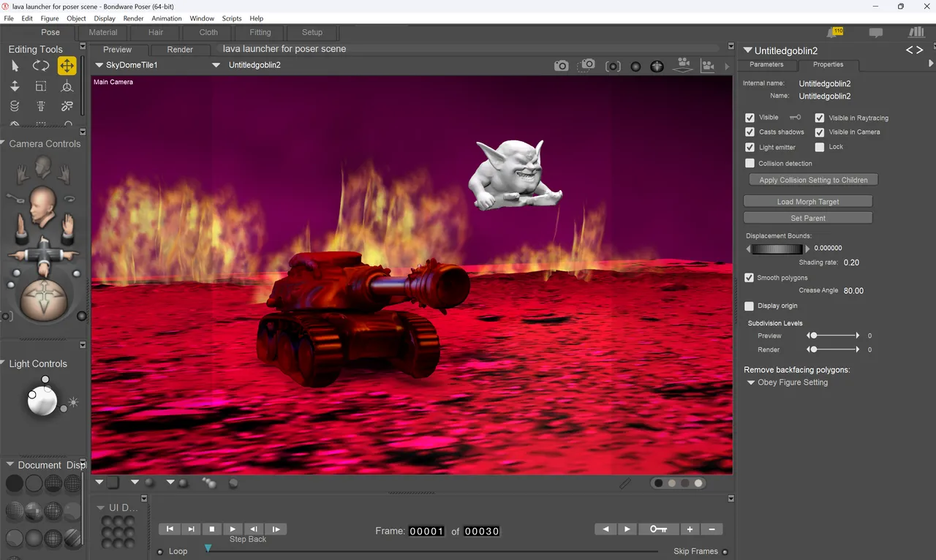Toggle Visible in Raytracing checkbox

point(820,118)
